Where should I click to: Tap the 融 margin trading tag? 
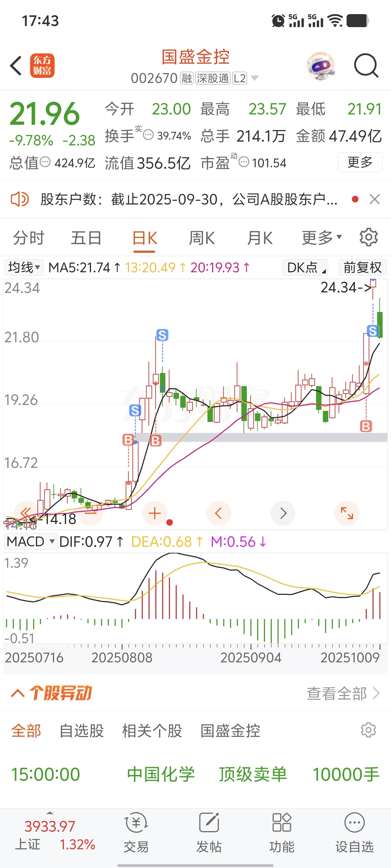point(187,78)
